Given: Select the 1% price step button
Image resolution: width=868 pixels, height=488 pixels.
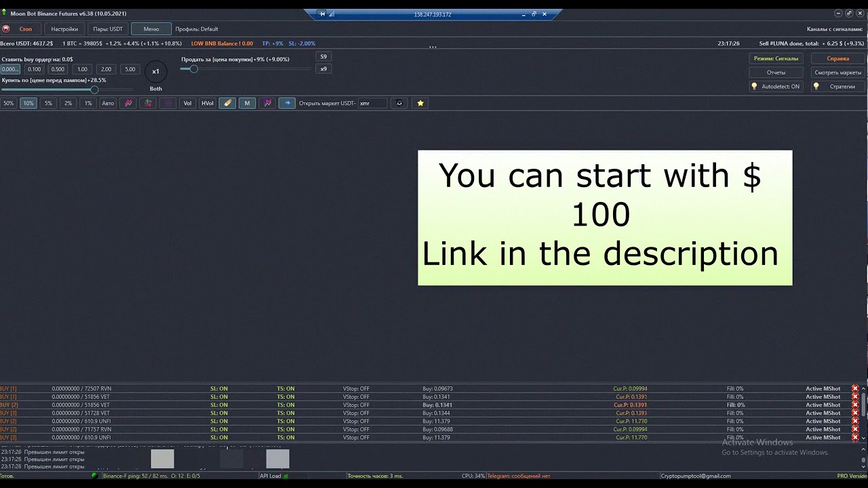Looking at the screenshot, I should click(x=87, y=103).
